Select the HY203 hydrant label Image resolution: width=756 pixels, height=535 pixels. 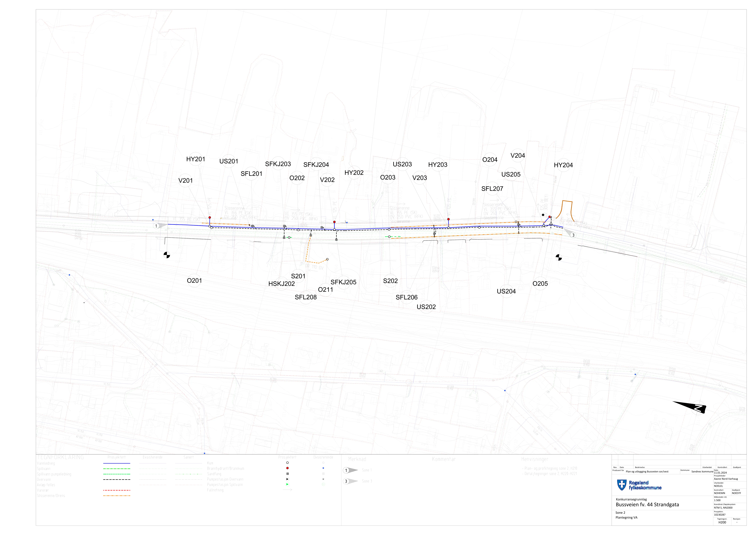coord(438,165)
